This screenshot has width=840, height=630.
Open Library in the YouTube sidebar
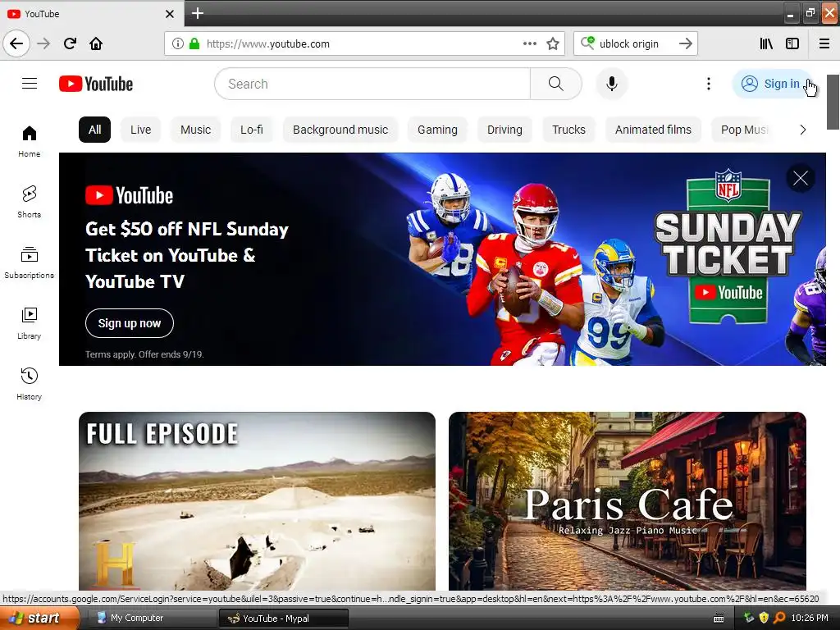pos(29,323)
